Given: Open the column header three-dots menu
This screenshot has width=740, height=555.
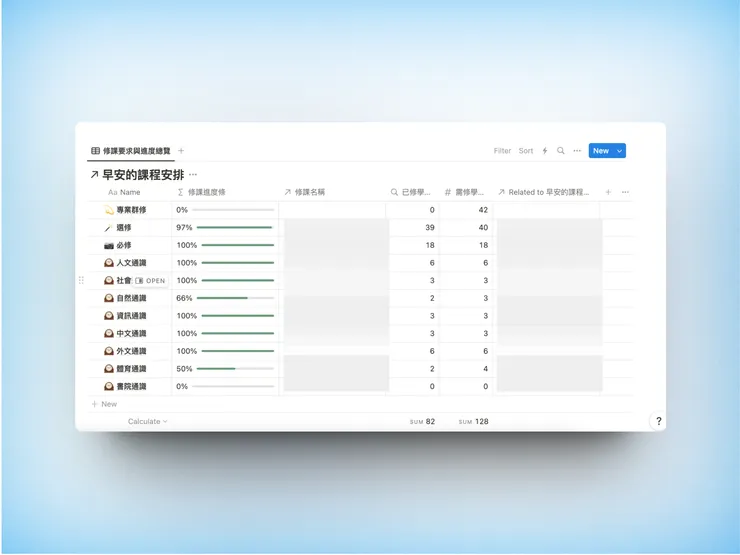Looking at the screenshot, I should pyautogui.click(x=625, y=193).
